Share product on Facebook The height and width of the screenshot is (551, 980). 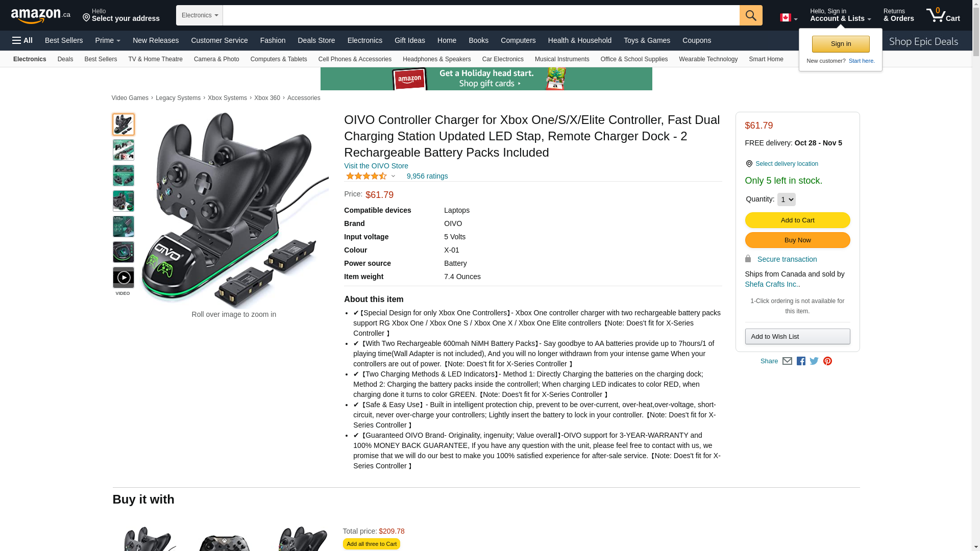(x=801, y=361)
